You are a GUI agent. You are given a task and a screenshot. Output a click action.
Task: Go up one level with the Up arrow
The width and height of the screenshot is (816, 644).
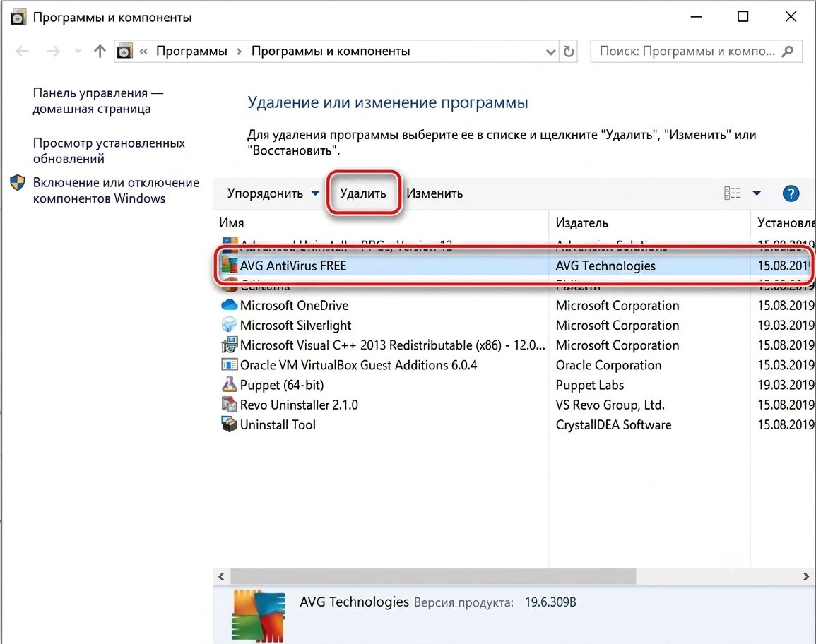pyautogui.click(x=100, y=51)
